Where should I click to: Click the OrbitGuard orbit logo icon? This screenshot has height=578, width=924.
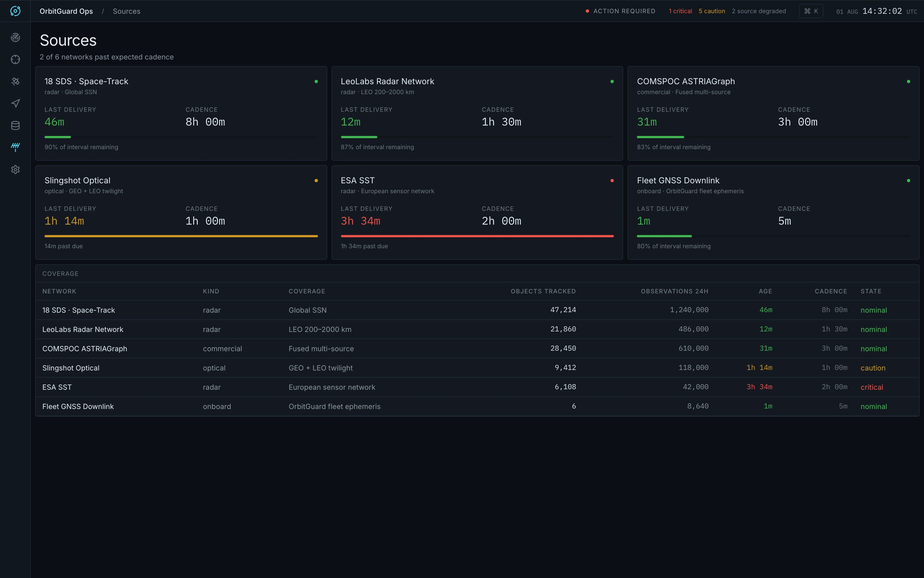(15, 11)
